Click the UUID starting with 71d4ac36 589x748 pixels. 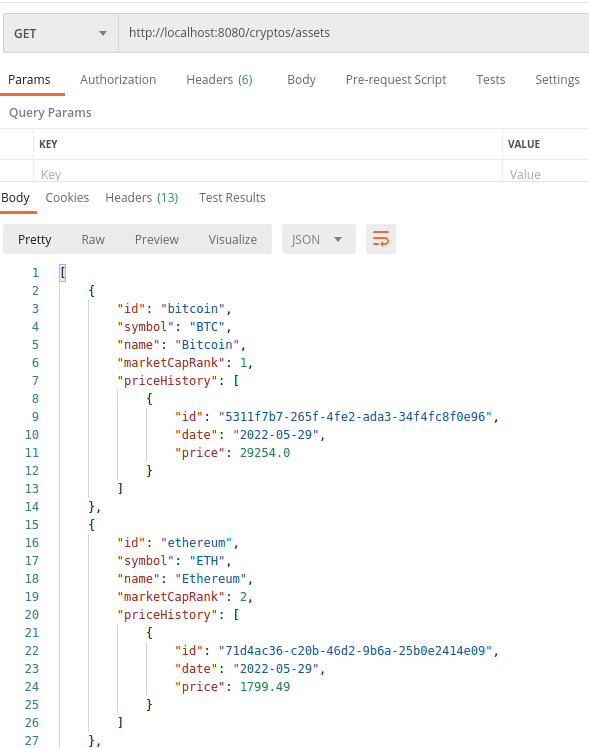tap(355, 651)
